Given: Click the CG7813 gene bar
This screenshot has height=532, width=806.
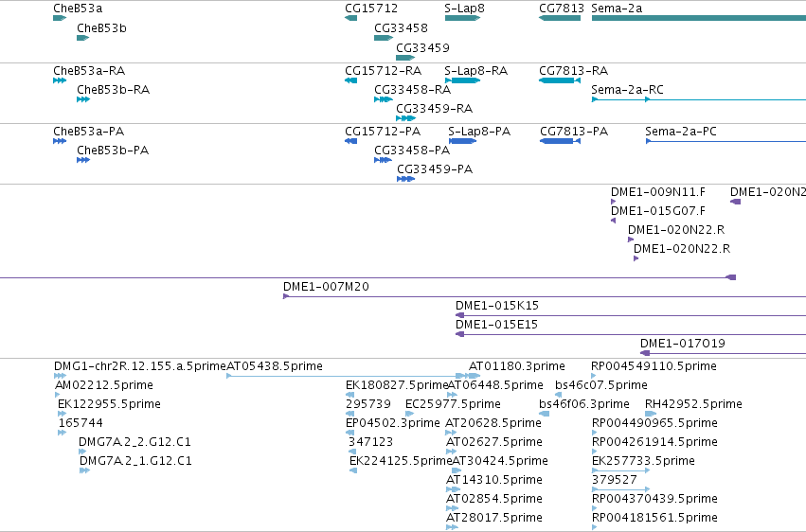Looking at the screenshot, I should point(559,18).
